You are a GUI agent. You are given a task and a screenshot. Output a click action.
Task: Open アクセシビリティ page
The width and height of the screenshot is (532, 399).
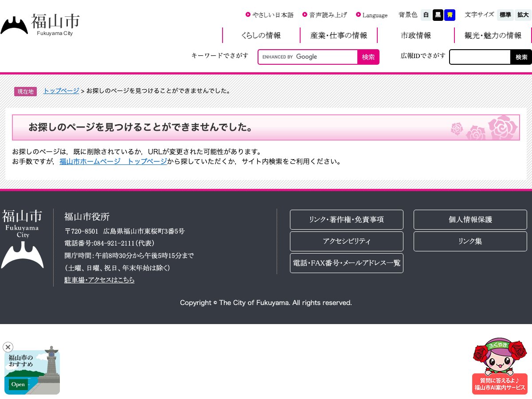347,241
